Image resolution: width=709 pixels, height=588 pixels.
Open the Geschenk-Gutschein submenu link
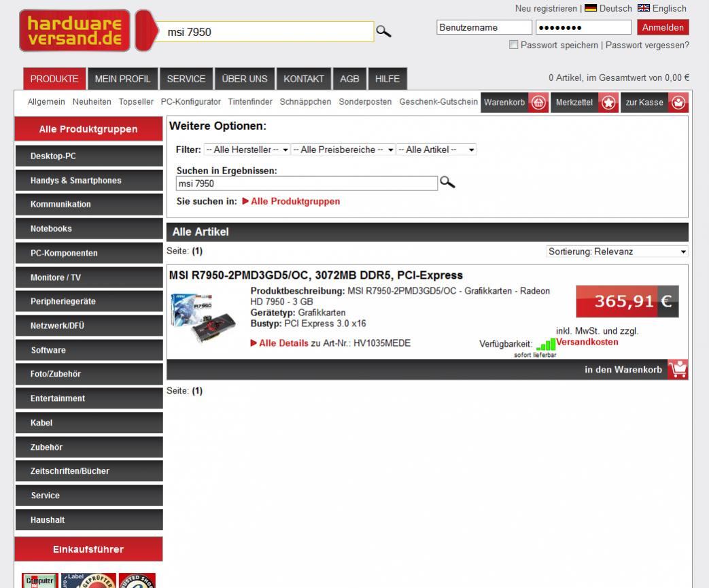click(438, 102)
